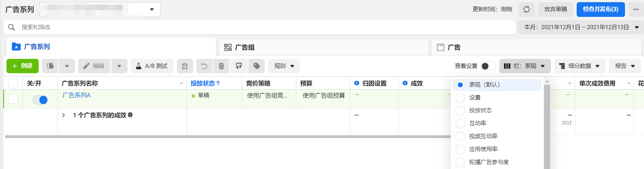Click the clipboard paste icon
This screenshot has height=169, width=644.
[x=185, y=66]
